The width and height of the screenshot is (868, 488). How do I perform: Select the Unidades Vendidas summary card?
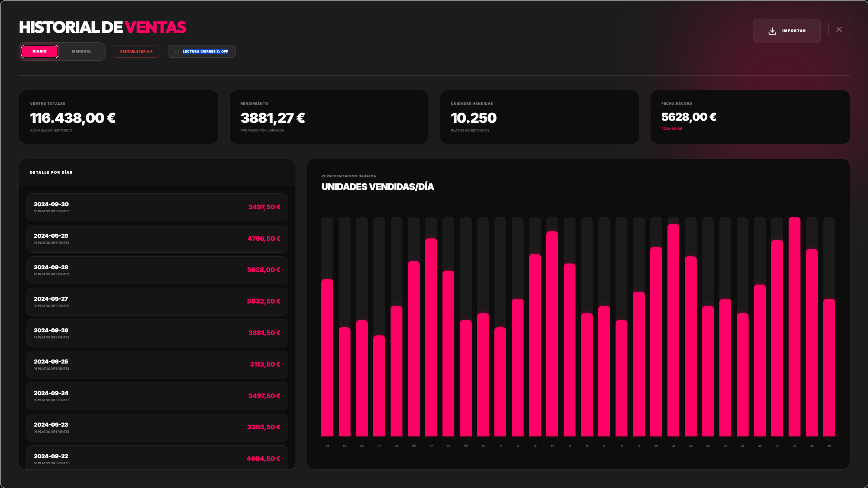click(539, 117)
